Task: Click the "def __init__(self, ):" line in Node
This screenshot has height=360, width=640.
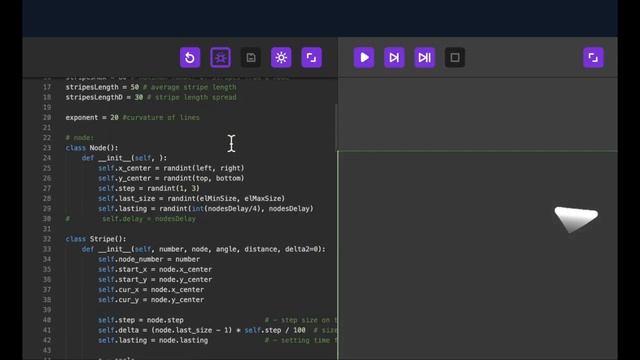Action: pyautogui.click(x=124, y=158)
